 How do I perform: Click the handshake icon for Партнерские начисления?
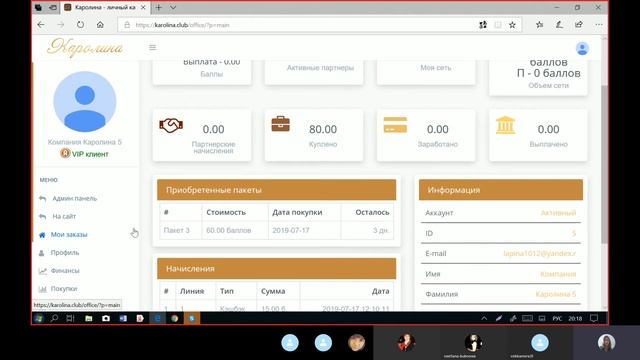[171, 126]
